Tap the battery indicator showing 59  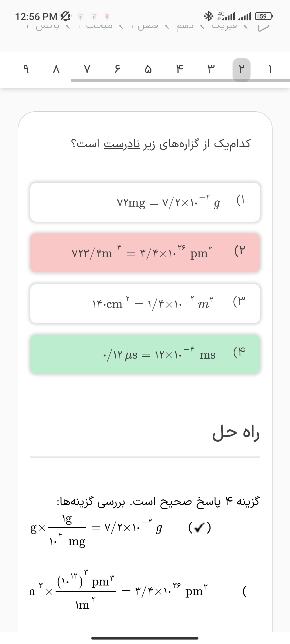(264, 16)
